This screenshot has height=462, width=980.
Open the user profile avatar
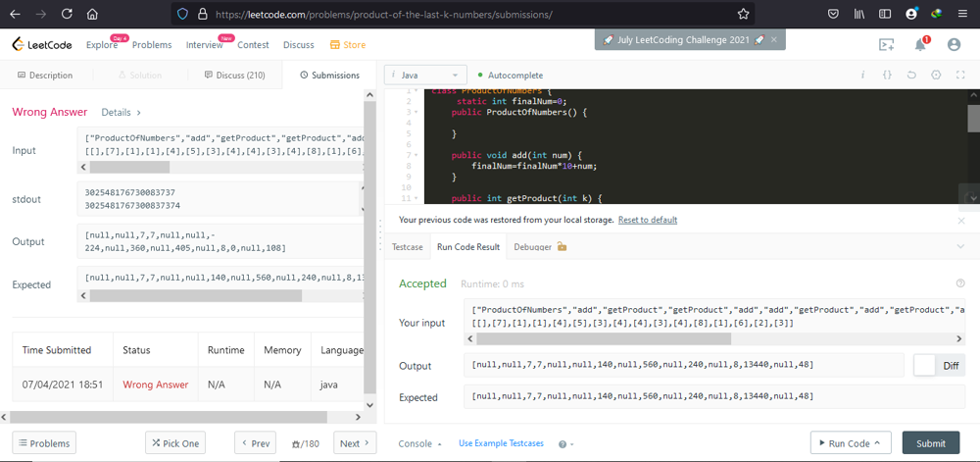954,44
